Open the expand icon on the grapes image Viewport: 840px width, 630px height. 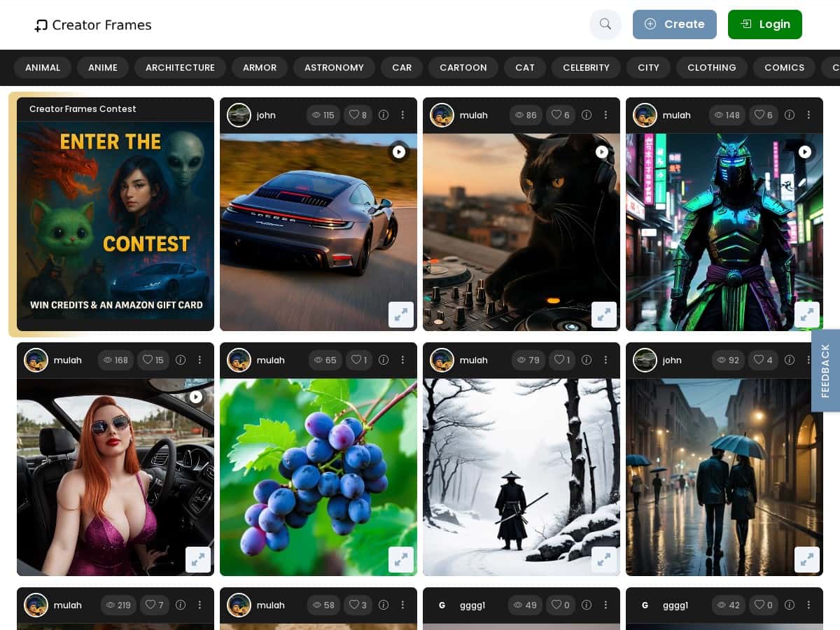[401, 559]
